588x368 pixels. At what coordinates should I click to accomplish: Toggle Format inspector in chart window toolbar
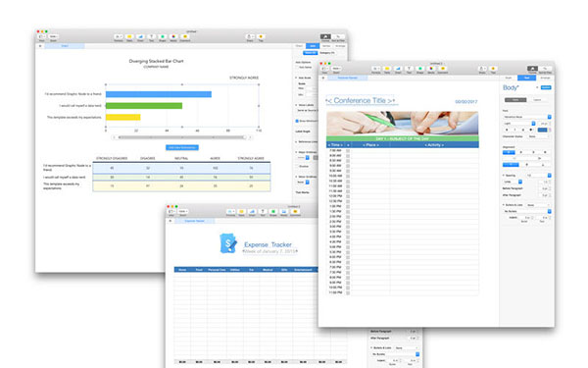(x=325, y=37)
